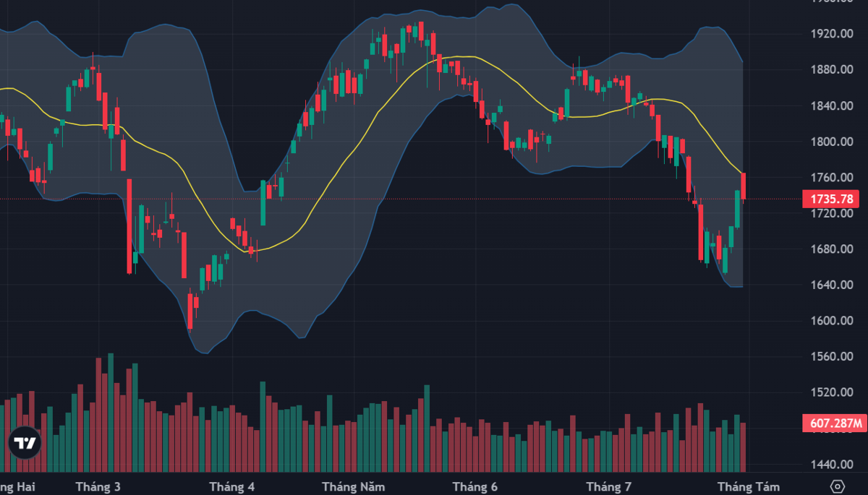This screenshot has width=868, height=495.
Task: Click the TradingView logo badge
Action: (26, 444)
